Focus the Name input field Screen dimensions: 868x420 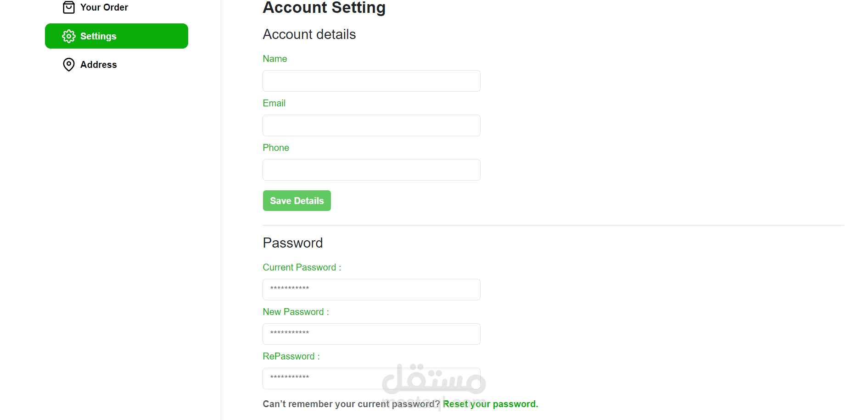(371, 81)
